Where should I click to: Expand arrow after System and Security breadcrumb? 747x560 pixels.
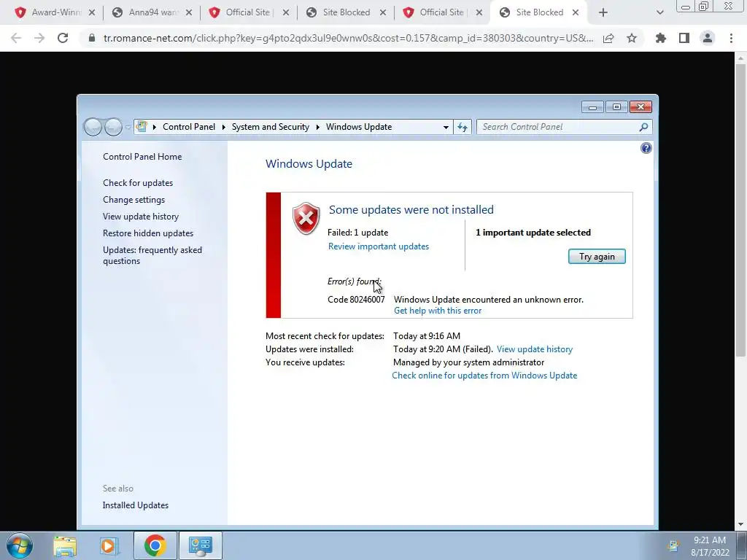[x=318, y=127]
